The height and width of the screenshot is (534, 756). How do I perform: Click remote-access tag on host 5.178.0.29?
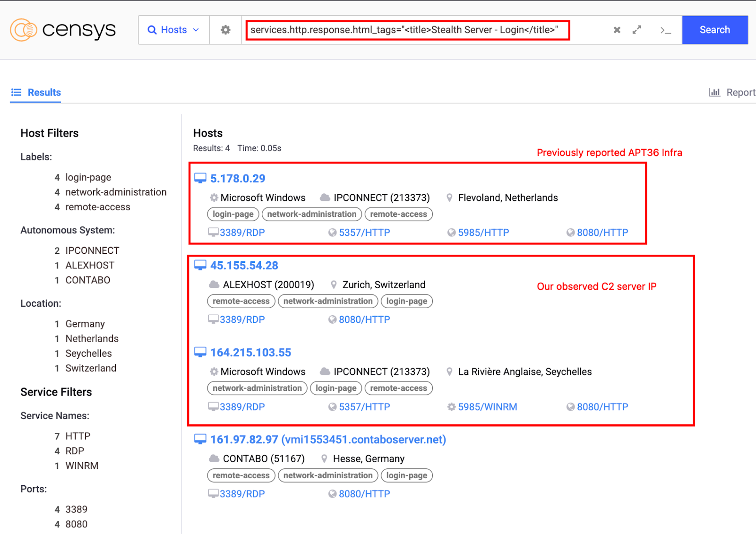pyautogui.click(x=399, y=214)
